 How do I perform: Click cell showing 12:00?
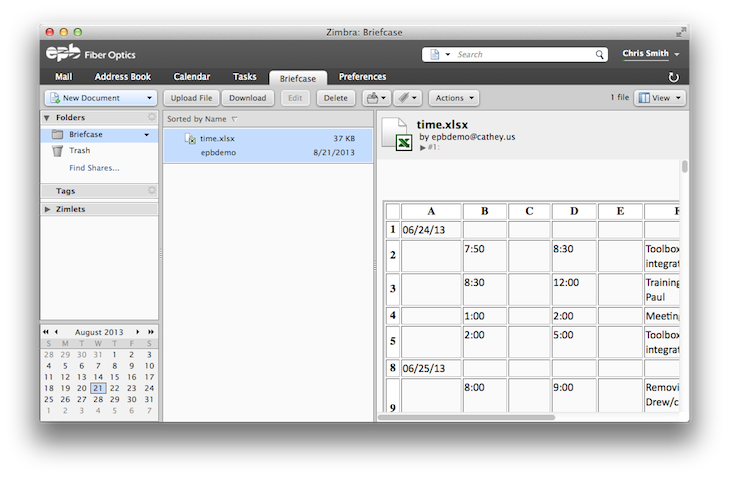click(574, 289)
